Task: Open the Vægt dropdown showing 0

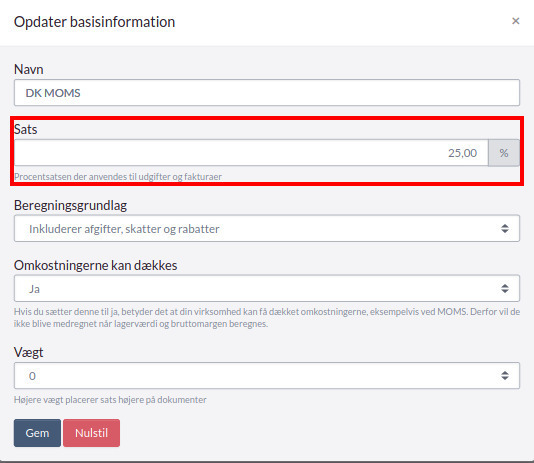Action: 267,376
